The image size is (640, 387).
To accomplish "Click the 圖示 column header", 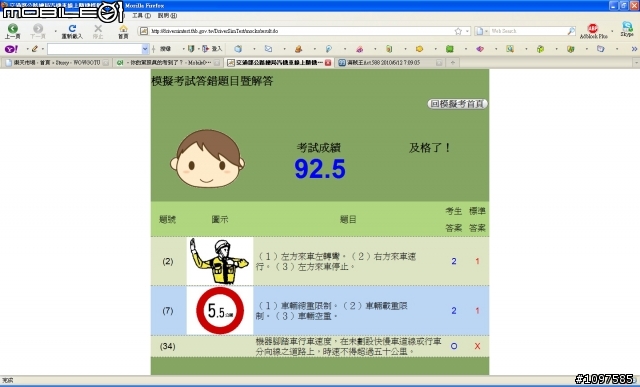I will (220, 219).
